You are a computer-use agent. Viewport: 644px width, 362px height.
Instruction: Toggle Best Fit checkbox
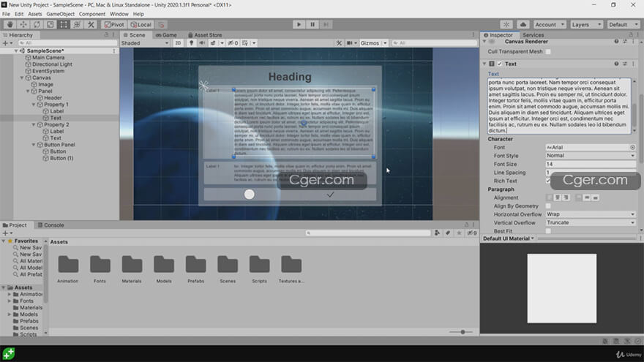[x=548, y=231]
